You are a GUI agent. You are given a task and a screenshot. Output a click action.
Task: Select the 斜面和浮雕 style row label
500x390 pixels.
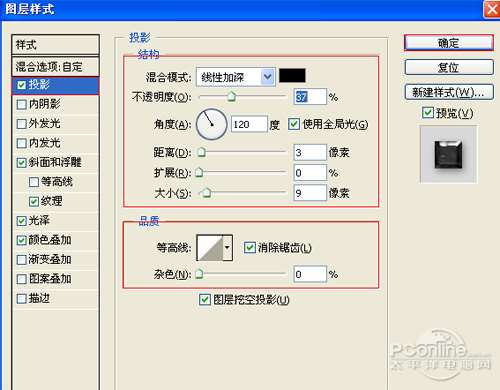[55, 162]
